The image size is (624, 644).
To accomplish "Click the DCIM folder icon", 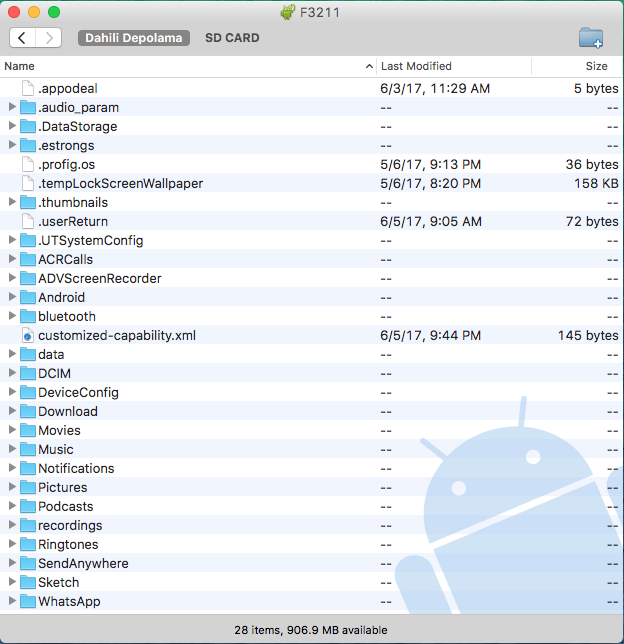I will tap(28, 373).
